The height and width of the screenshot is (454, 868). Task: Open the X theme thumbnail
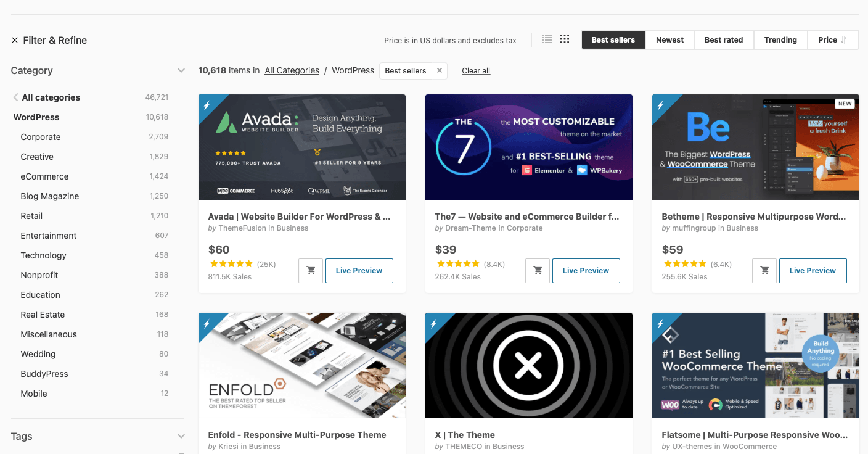coord(529,365)
